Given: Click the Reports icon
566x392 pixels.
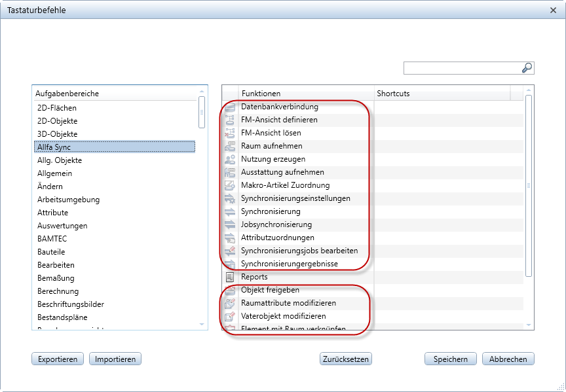Looking at the screenshot, I should click(230, 277).
